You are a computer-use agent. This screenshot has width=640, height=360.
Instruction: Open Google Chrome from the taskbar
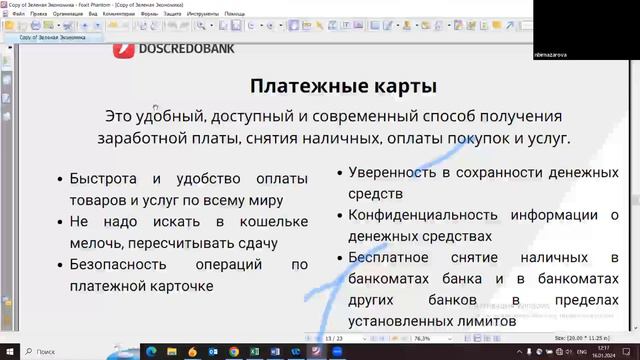click(x=234, y=351)
